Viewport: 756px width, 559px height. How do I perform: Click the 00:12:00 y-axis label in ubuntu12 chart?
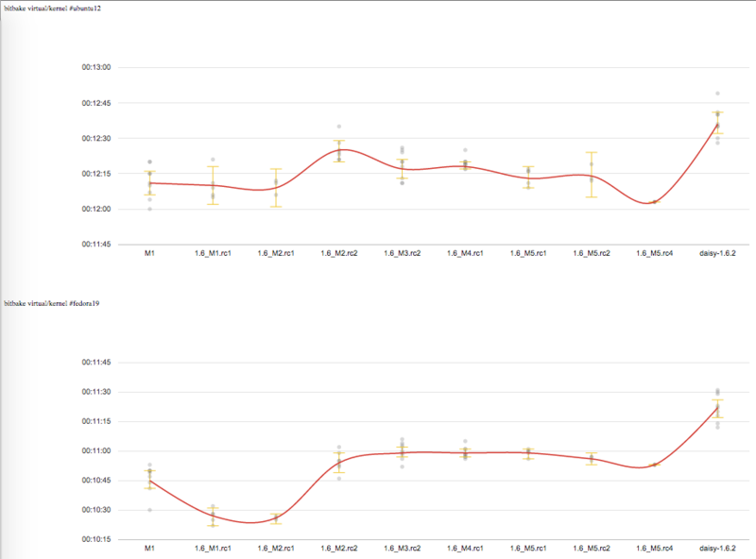click(x=97, y=209)
